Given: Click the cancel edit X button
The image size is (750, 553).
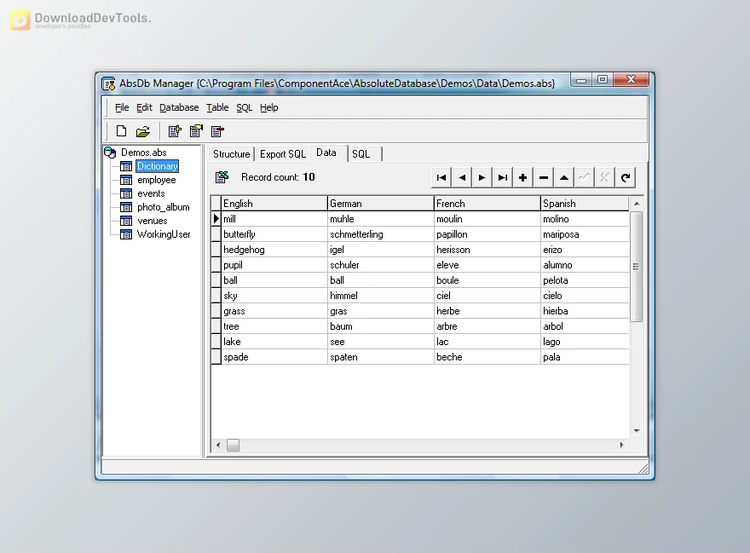Looking at the screenshot, I should (605, 177).
